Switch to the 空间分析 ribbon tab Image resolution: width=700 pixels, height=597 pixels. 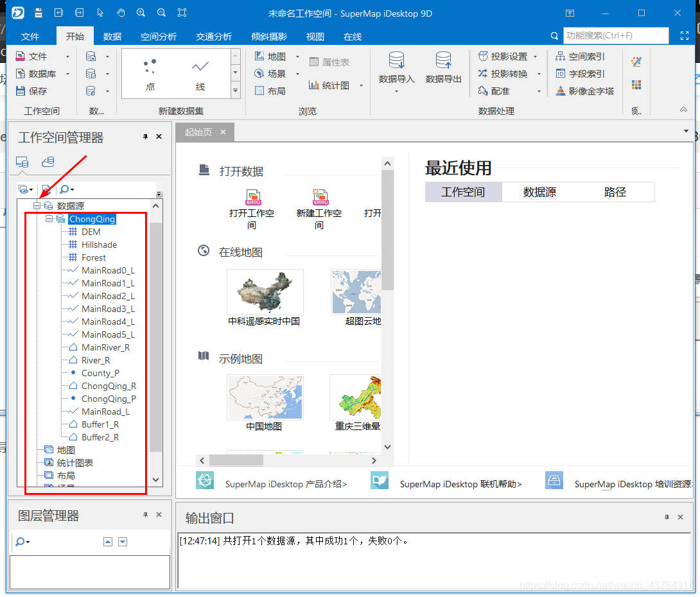tap(159, 37)
